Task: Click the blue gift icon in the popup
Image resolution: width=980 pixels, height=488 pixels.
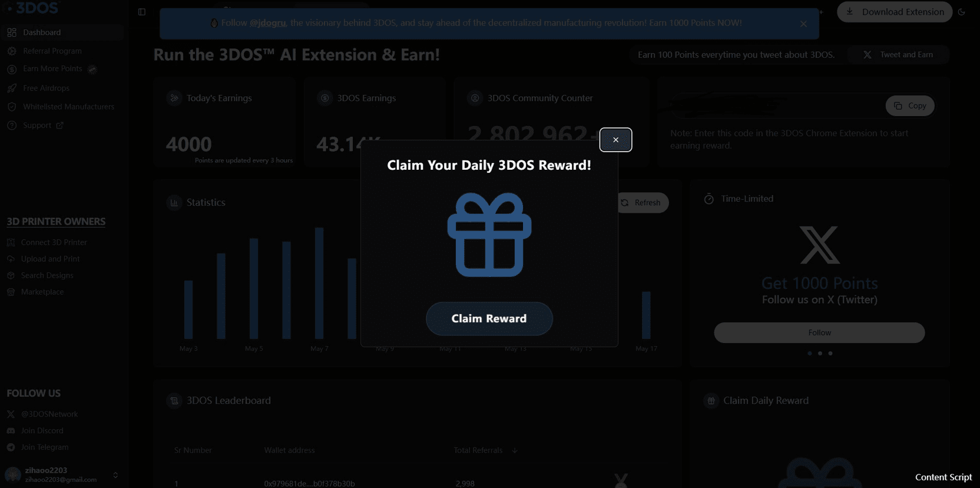Action: click(489, 235)
